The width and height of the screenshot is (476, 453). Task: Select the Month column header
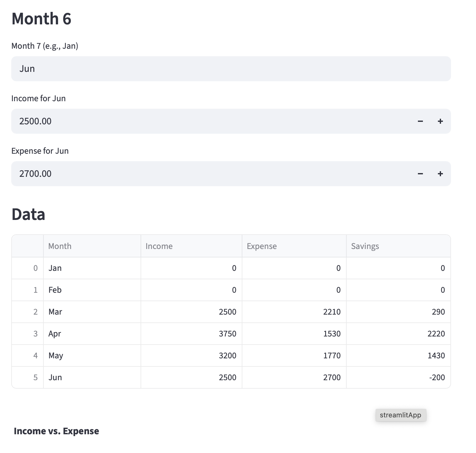(x=60, y=246)
